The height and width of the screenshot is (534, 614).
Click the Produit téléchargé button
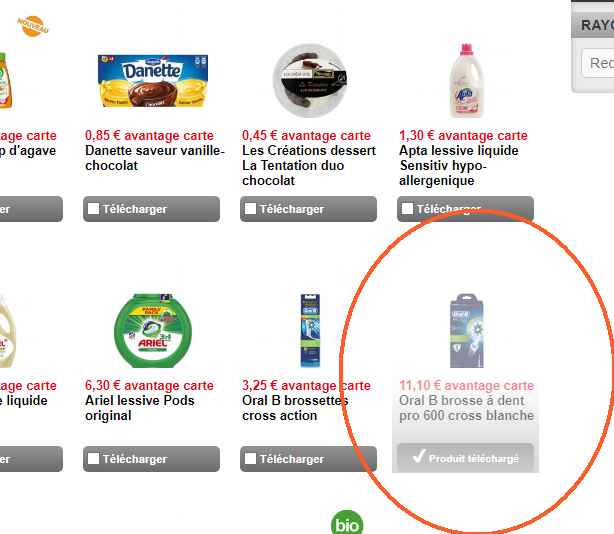466,458
